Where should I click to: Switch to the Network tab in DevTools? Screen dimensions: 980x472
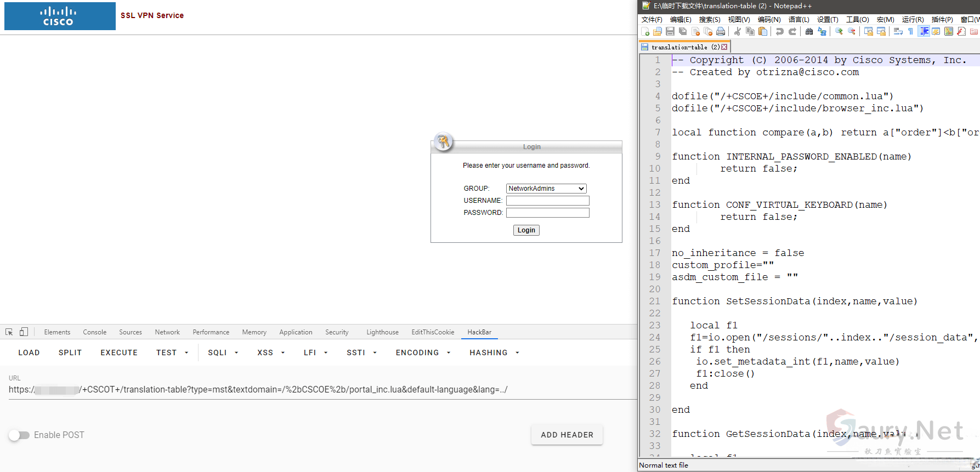click(x=167, y=332)
